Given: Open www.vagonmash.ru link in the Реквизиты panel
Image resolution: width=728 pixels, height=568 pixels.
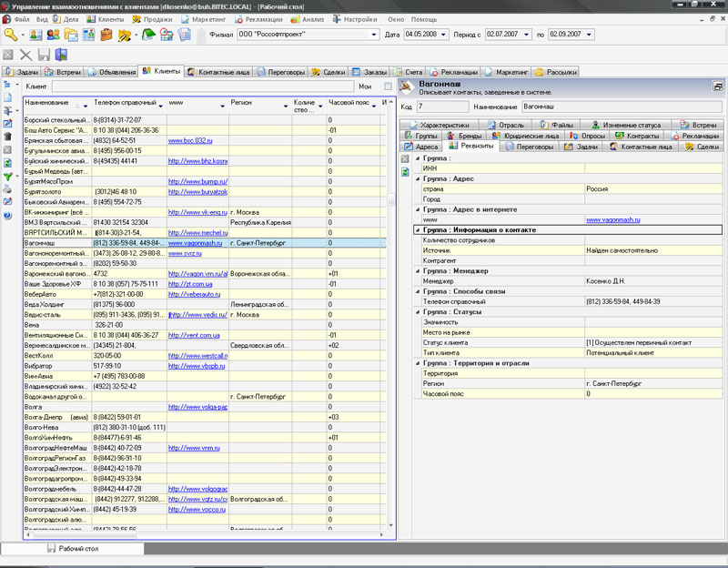Looking at the screenshot, I should [612, 219].
